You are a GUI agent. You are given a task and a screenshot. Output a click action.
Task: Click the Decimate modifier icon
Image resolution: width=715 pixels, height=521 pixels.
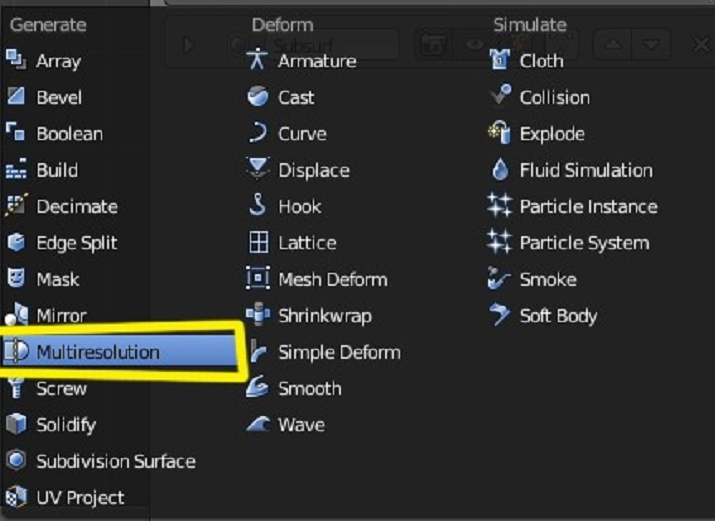[x=16, y=206]
